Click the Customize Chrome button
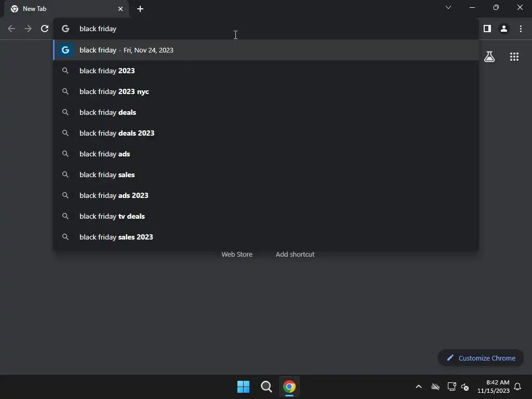Screen dimensions: 532x399 pyautogui.click(x=481, y=358)
